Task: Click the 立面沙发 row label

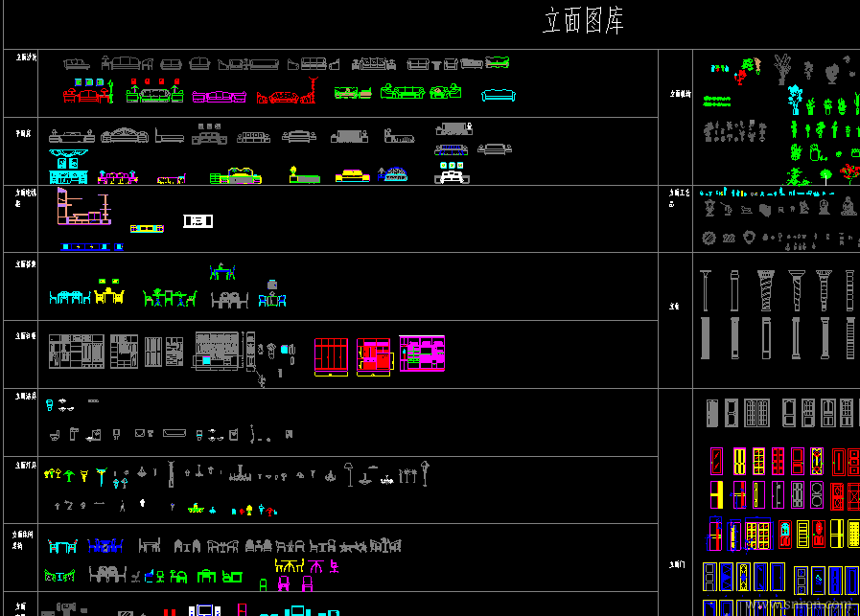Action: point(26,57)
